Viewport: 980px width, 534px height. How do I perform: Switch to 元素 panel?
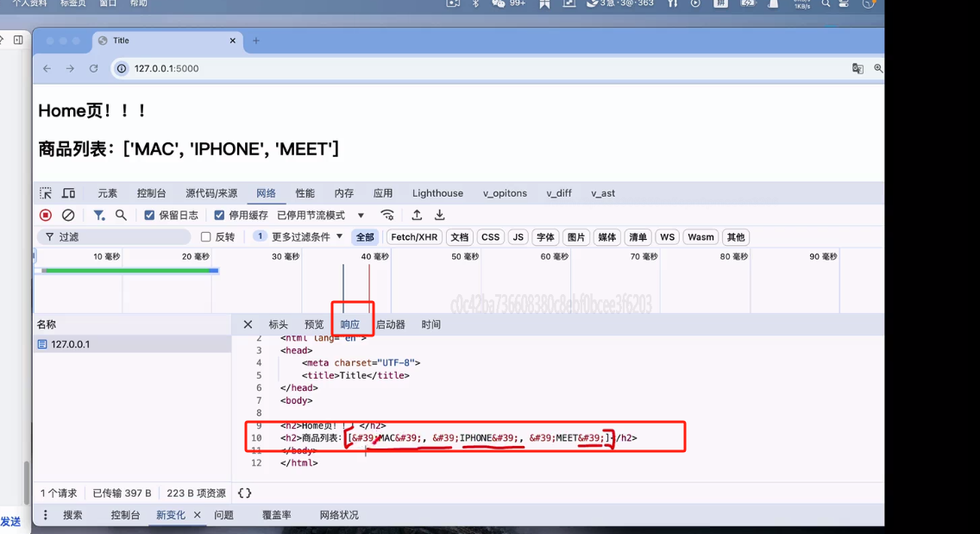108,193
